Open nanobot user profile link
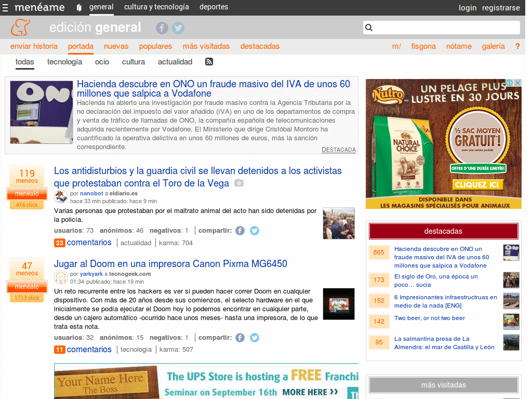Screen dimensions: 532x399 91,193
